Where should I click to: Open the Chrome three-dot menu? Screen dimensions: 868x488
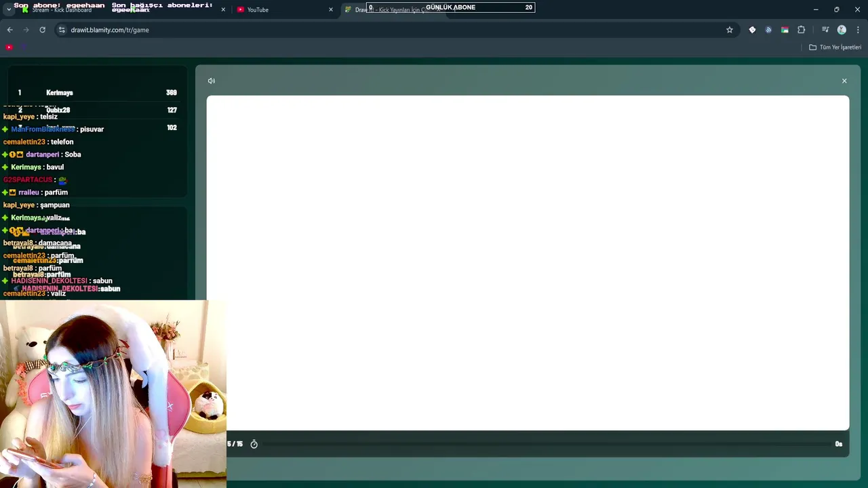coord(858,30)
